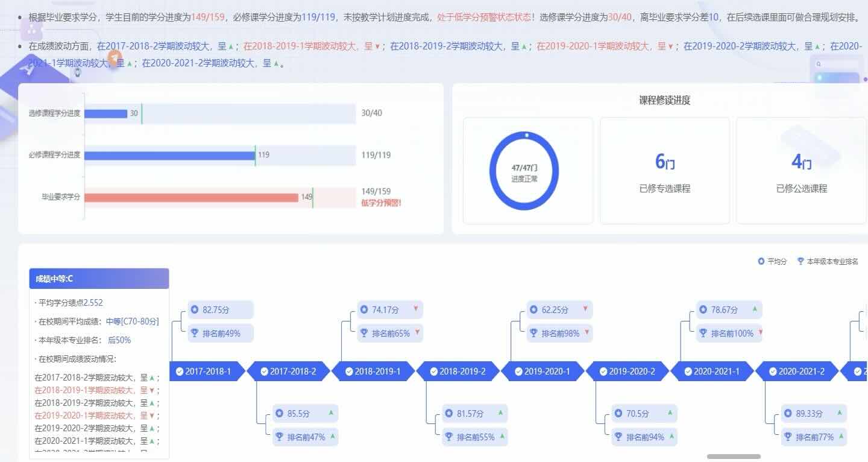Screen dimensions: 868x462
Task: Click the checkmark on 2017-2018-1 semester
Action: 180,372
